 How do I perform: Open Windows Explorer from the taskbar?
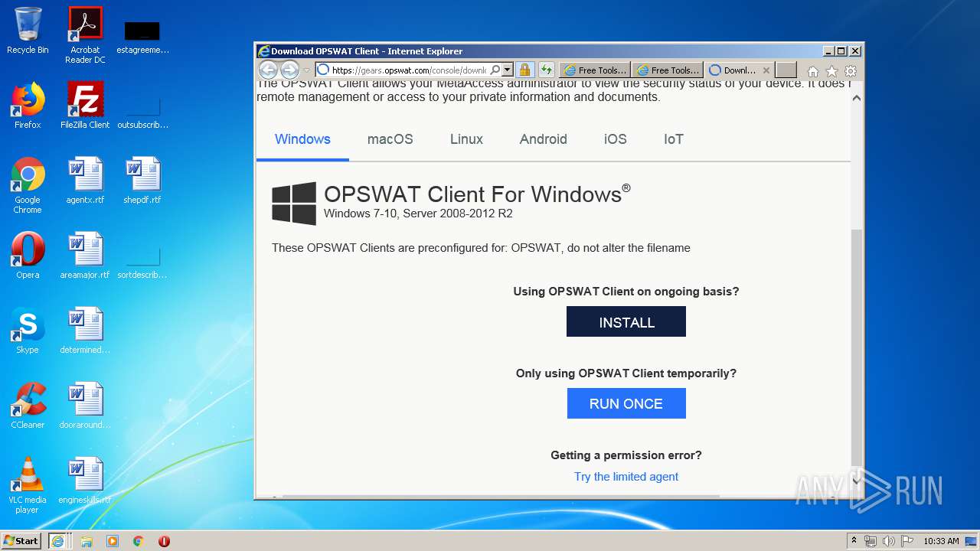coord(87,541)
